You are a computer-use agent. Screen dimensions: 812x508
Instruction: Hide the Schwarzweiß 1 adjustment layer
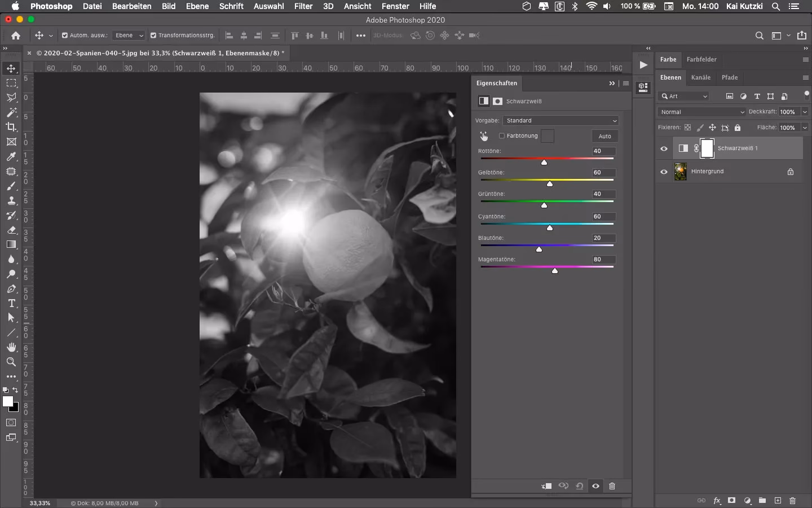click(x=663, y=148)
